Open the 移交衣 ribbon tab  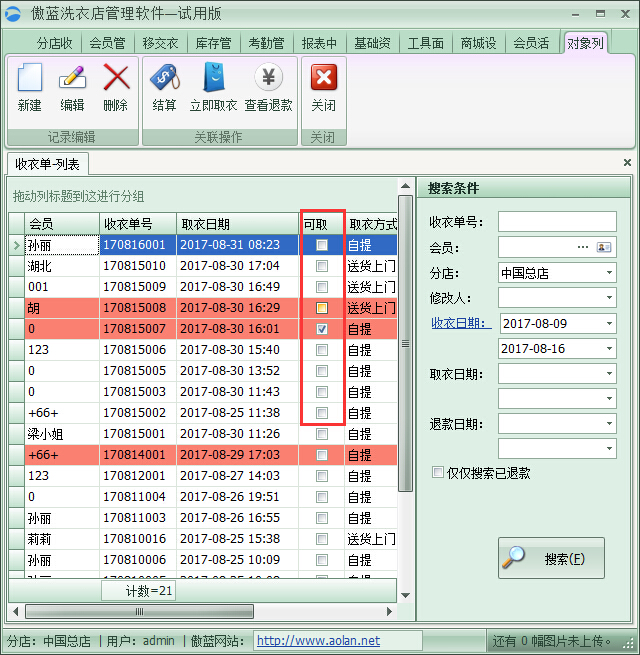coord(160,43)
